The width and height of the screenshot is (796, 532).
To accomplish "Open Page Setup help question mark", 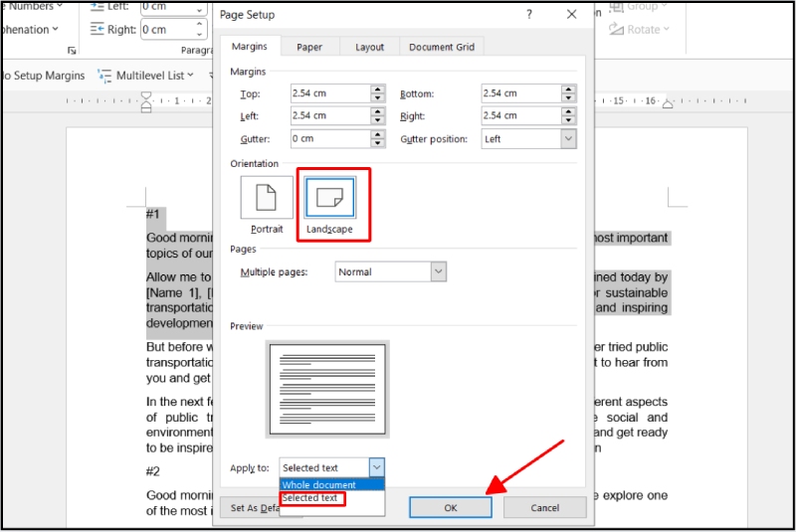I will (529, 14).
